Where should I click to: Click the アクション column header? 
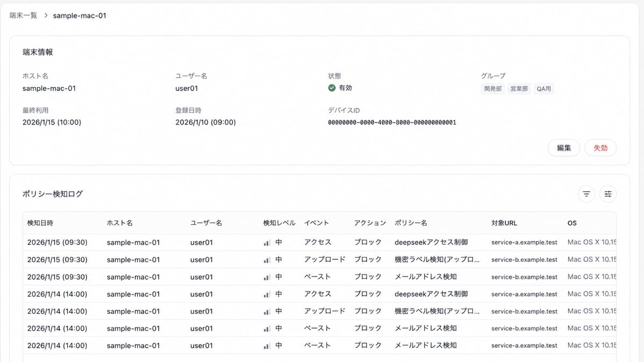[x=370, y=223]
